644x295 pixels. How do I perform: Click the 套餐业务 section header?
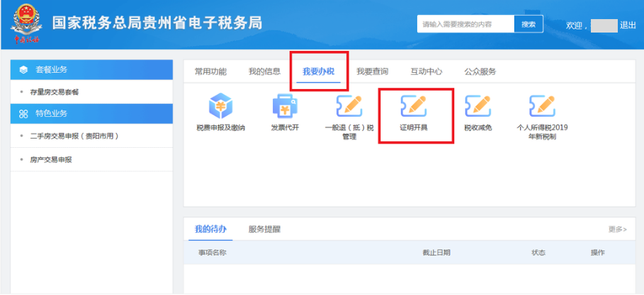coord(91,70)
